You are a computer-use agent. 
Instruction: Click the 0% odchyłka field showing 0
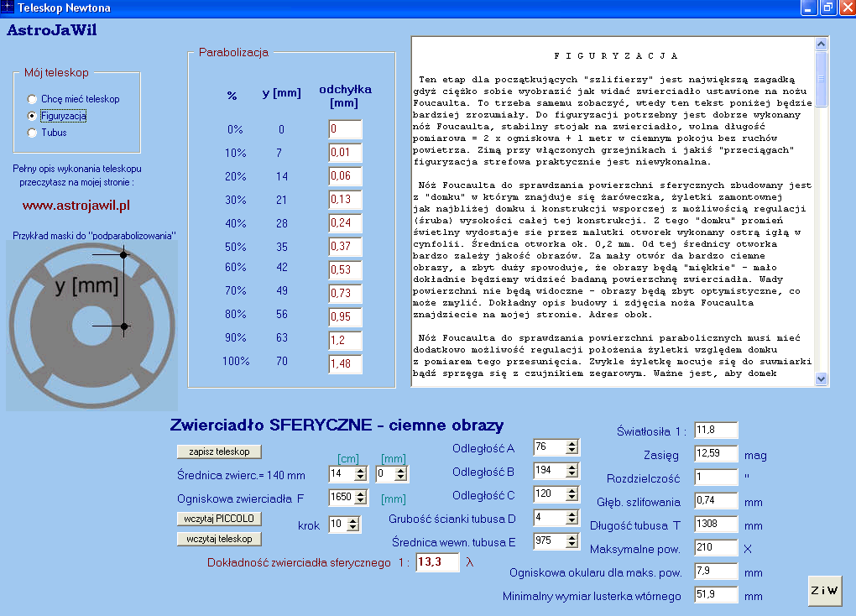tap(346, 129)
